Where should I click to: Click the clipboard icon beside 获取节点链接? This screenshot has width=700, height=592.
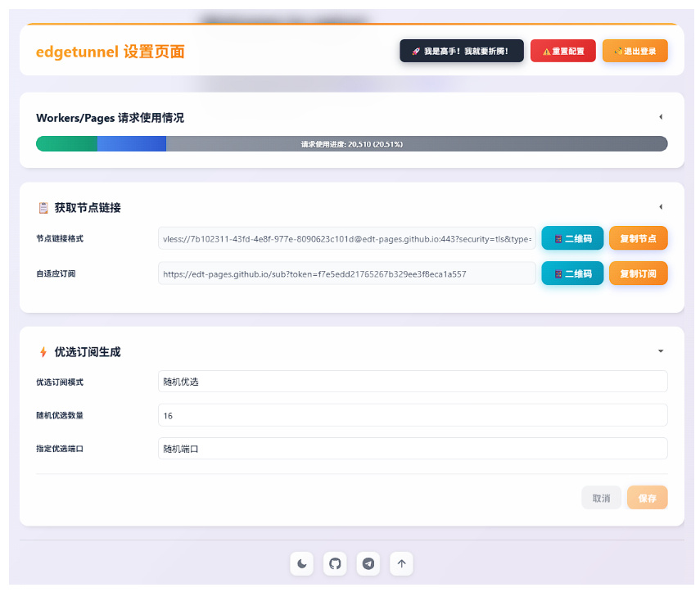[x=43, y=208]
